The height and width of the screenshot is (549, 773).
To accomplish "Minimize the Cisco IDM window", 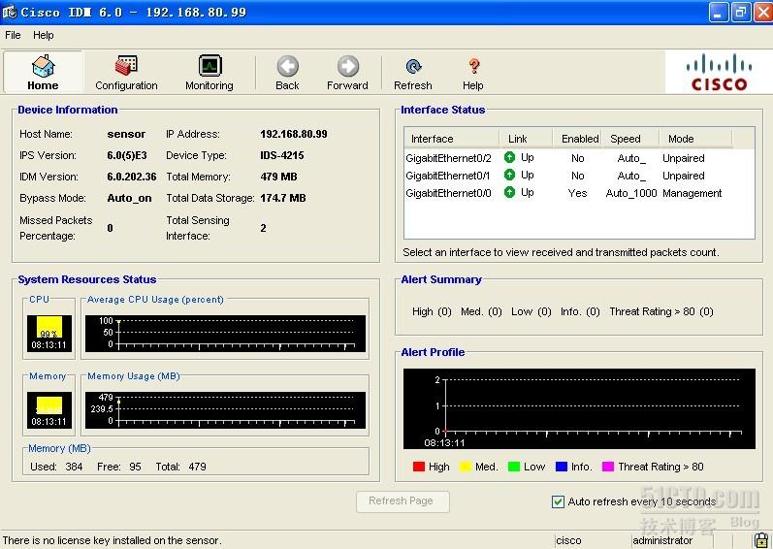I will coord(718,12).
